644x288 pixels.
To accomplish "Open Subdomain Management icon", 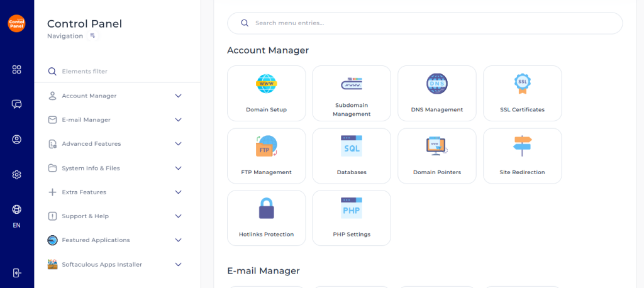I will (352, 83).
